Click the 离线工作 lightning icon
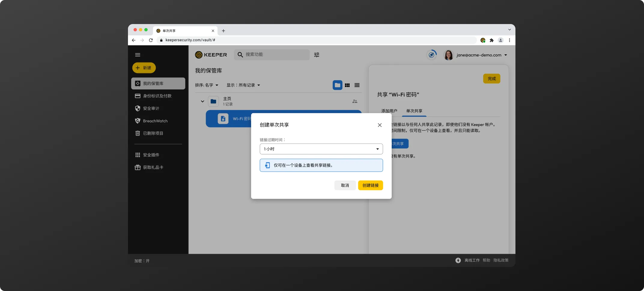 click(x=458, y=260)
